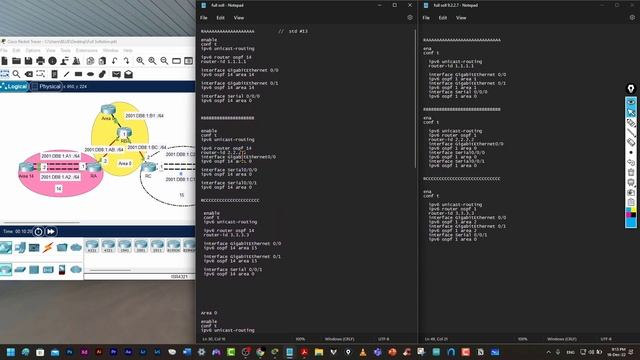Click the Power Cycle Devices button

pyautogui.click(x=38, y=231)
